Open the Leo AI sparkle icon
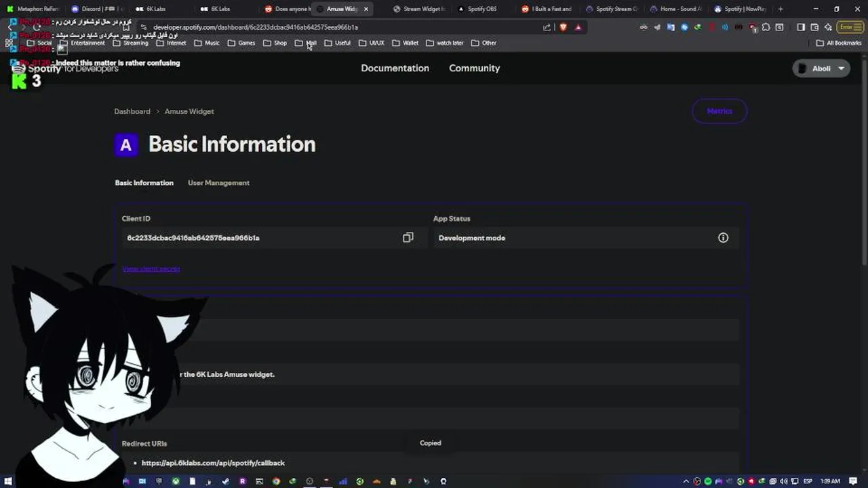This screenshot has width=868, height=488. pos(828,27)
